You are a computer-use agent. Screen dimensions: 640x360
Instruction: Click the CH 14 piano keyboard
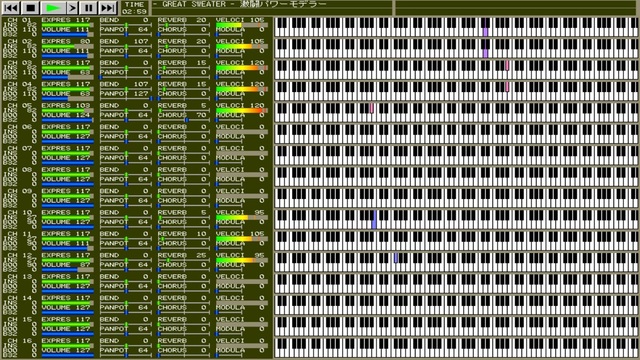456,304
